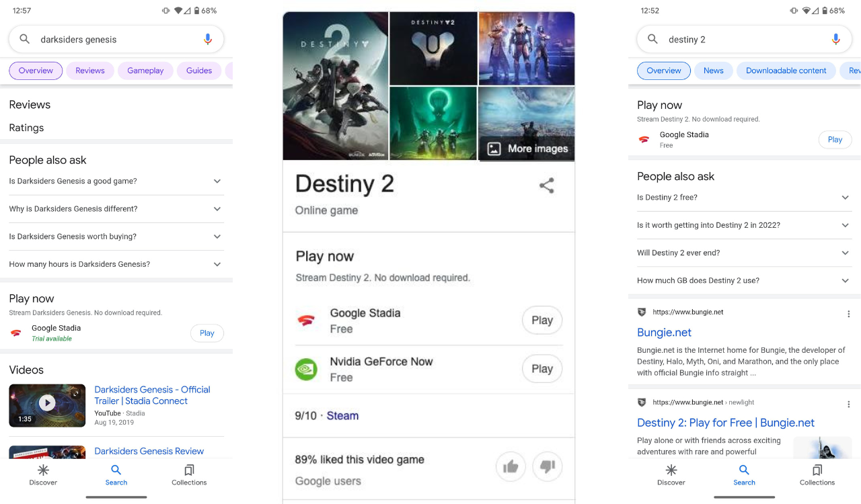Screen dimensions: 861x504
Task: Play Darksiders Genesis trailer video thumbnail
Action: point(47,405)
